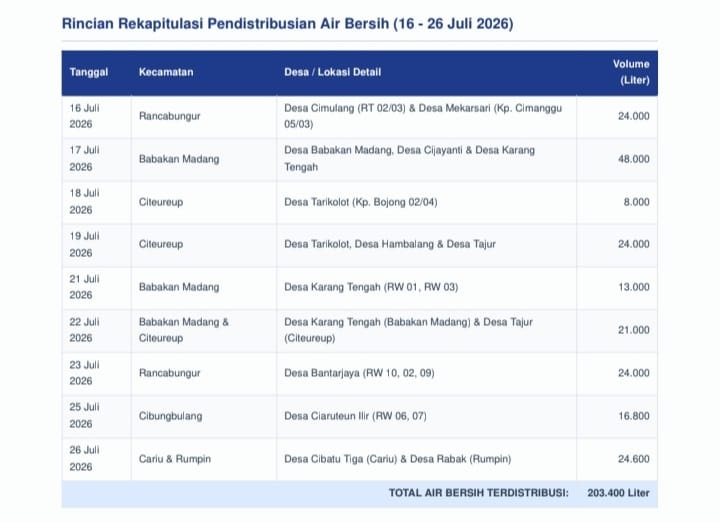This screenshot has height=522, width=720.
Task: Click the 8.000 volume value
Action: tap(636, 202)
